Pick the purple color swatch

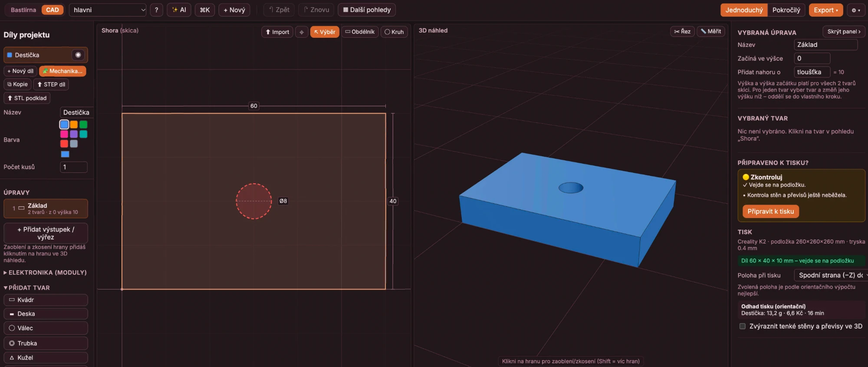(x=74, y=134)
